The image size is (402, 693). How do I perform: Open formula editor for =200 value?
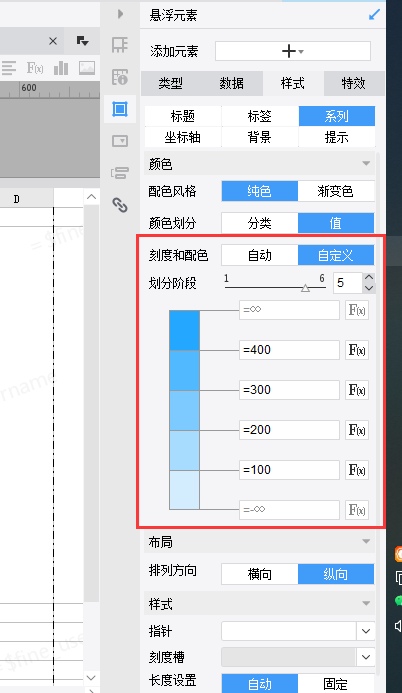click(x=357, y=430)
